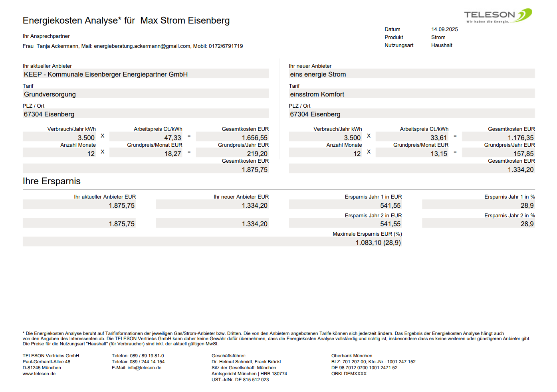Screen dimensions: 557x392
Task: Click the energieberatung.ackermann@gmail.com email address
Action: tap(142, 46)
